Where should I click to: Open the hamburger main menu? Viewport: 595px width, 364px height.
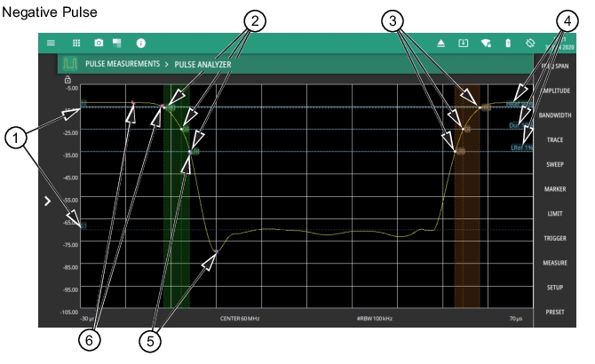[51, 43]
